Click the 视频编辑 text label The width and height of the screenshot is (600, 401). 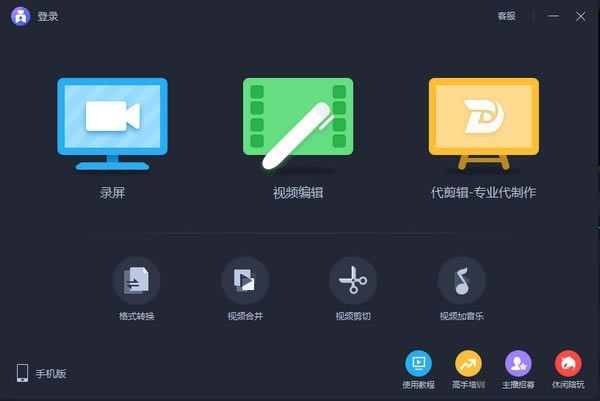298,192
